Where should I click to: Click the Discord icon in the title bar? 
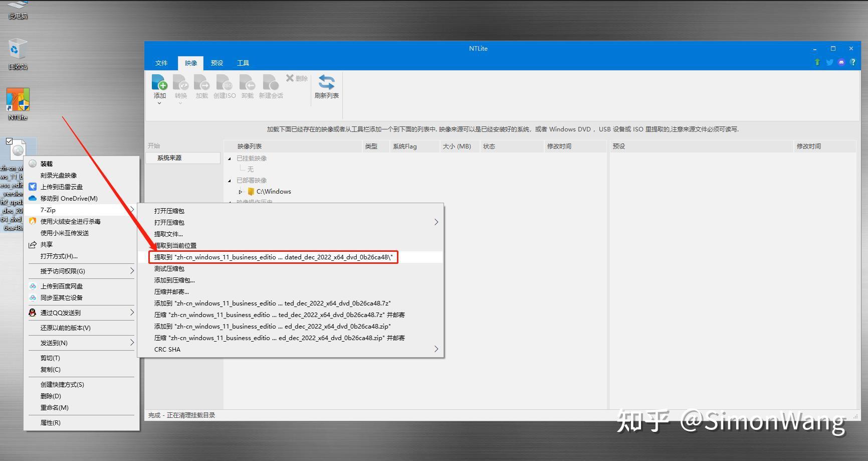(x=841, y=62)
